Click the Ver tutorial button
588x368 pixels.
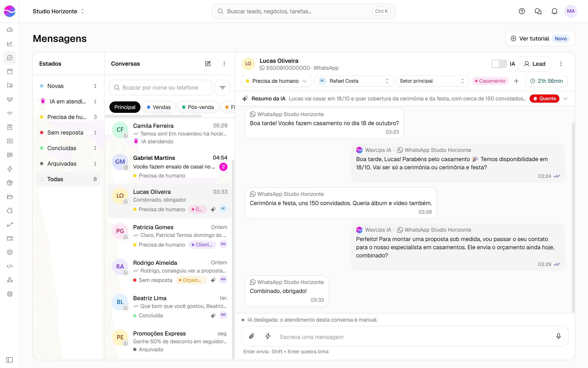point(540,38)
